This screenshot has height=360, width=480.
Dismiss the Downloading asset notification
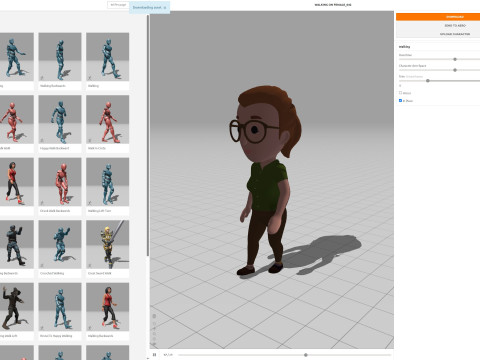165,7
